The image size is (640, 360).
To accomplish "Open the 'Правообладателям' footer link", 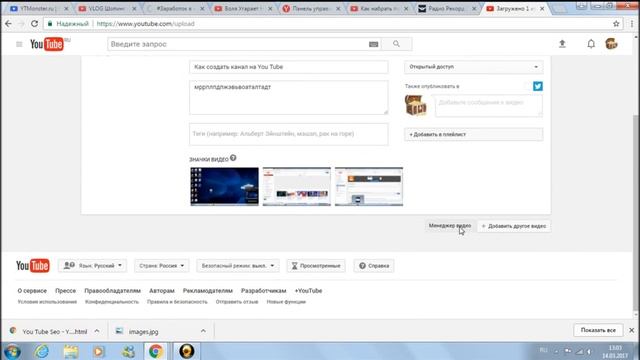I will 113,291.
